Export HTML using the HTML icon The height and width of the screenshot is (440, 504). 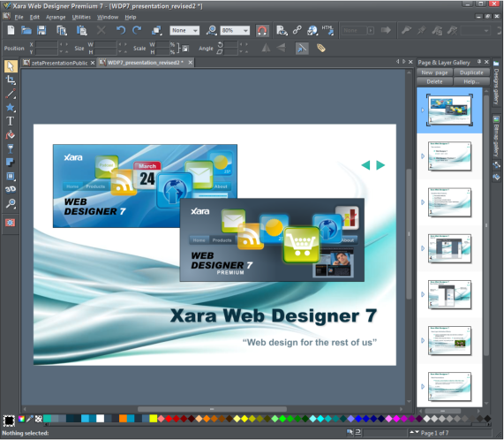327,31
